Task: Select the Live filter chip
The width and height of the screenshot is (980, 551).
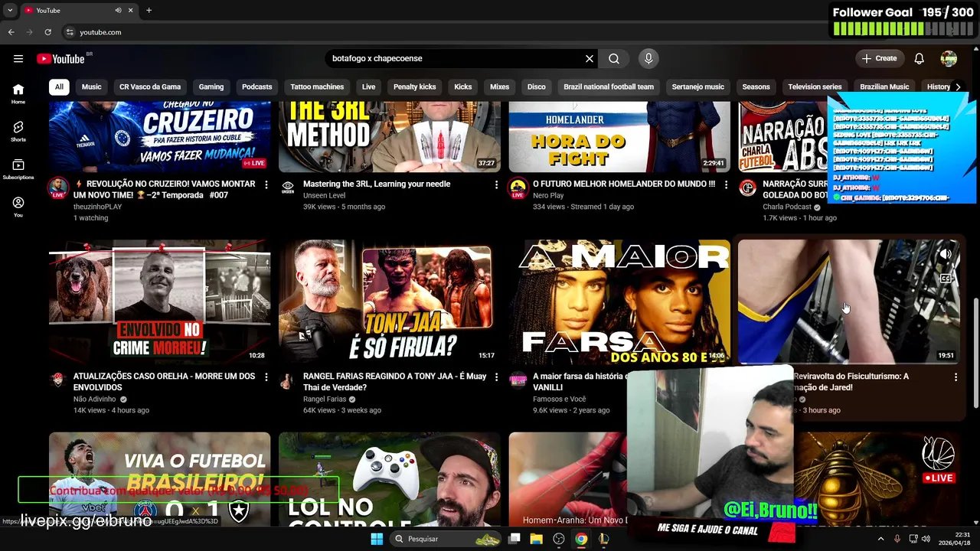Action: (x=368, y=86)
